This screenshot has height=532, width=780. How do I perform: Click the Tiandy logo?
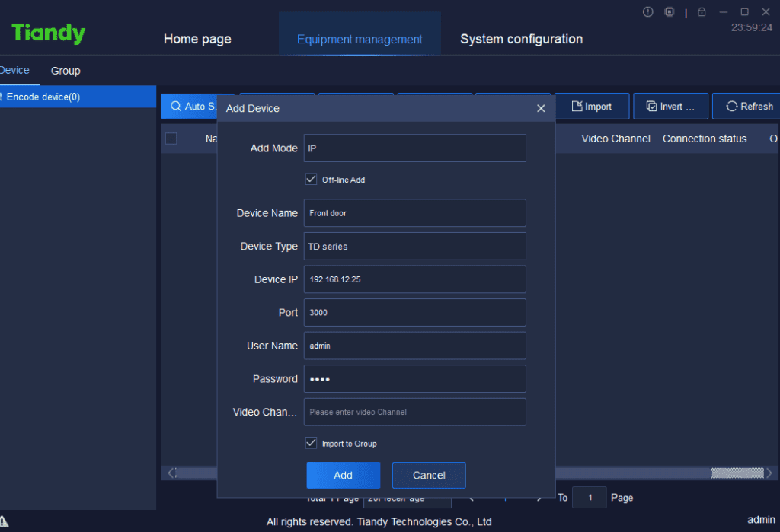47,32
